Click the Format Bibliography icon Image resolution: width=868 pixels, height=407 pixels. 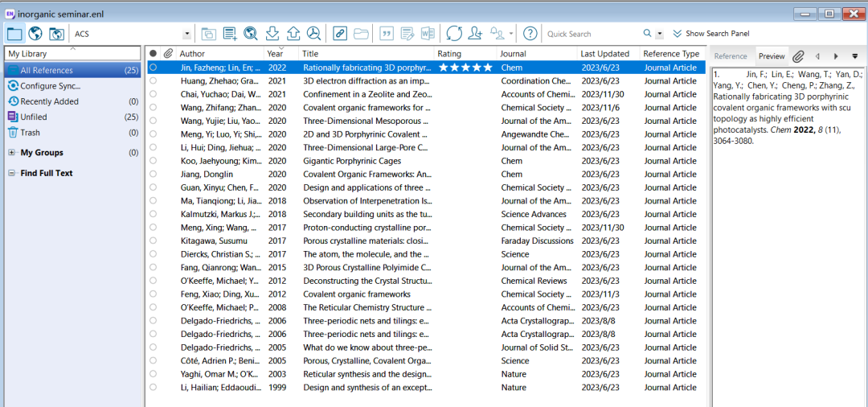click(407, 34)
